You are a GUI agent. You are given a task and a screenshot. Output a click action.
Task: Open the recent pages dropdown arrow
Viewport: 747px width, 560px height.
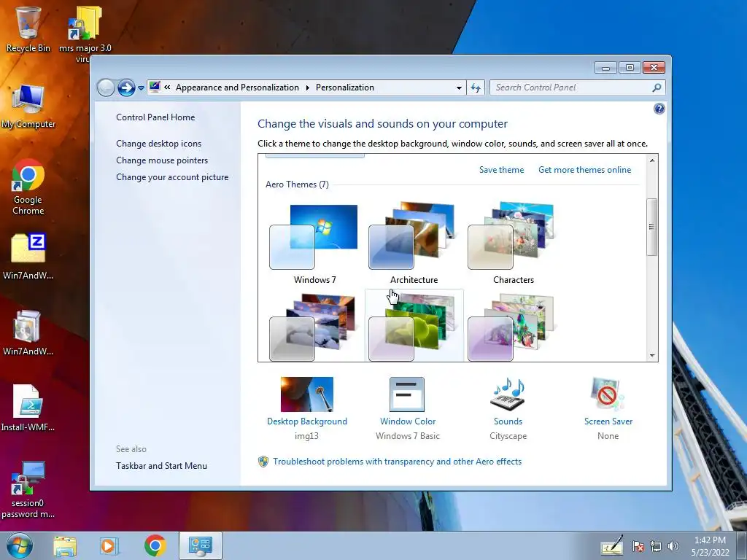(141, 88)
